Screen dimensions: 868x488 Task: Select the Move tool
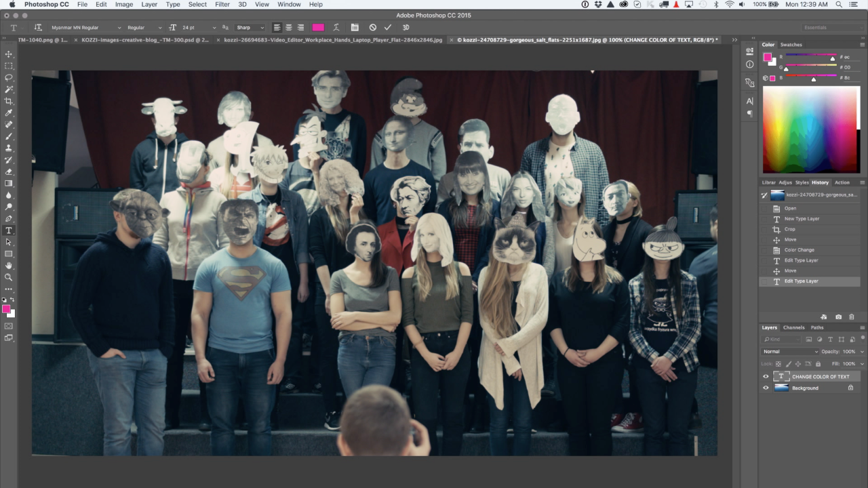[x=9, y=54]
